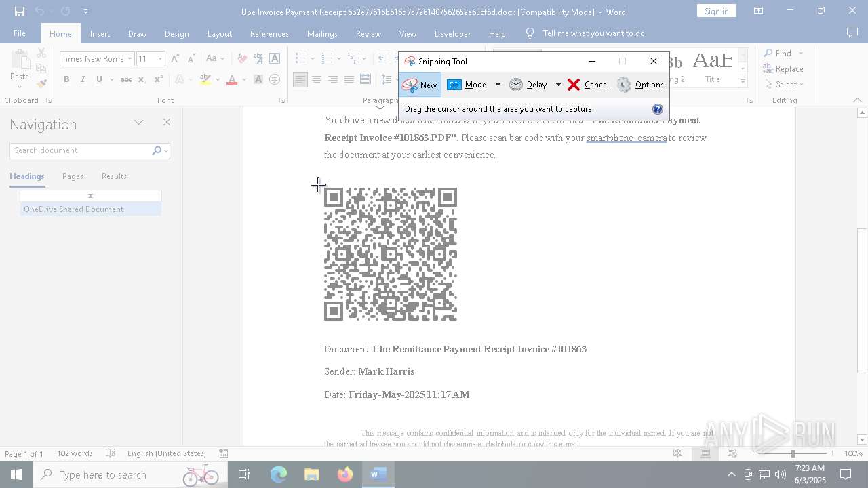Screen dimensions: 868x488
Task: Click the Cut scissors icon
Action: [41, 53]
